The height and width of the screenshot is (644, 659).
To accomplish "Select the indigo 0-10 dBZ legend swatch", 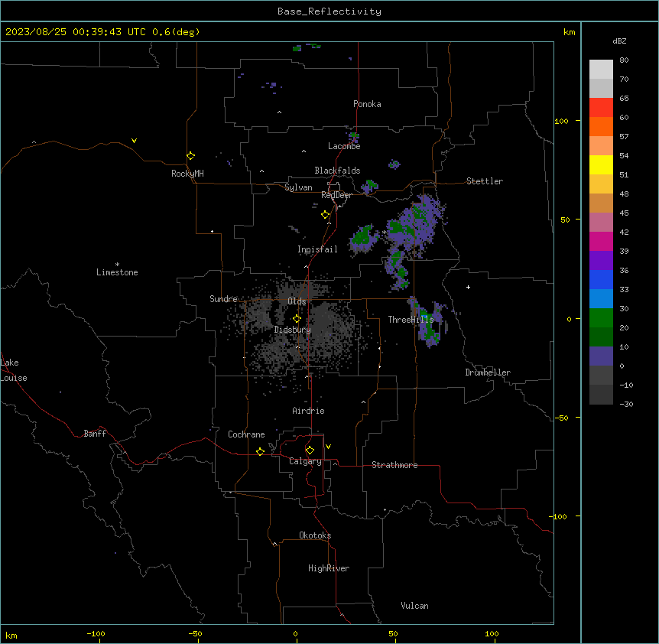I will tap(601, 356).
